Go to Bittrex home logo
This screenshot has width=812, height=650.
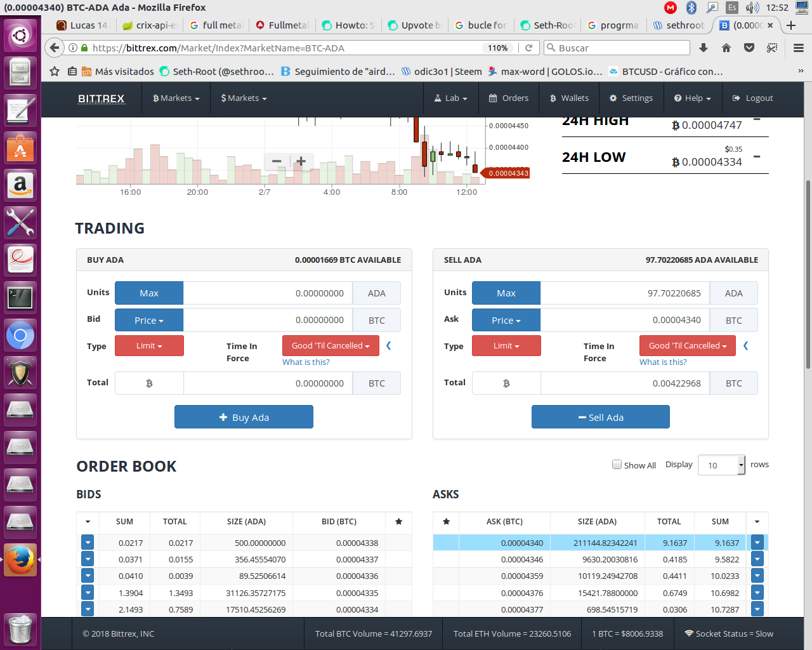tap(101, 98)
